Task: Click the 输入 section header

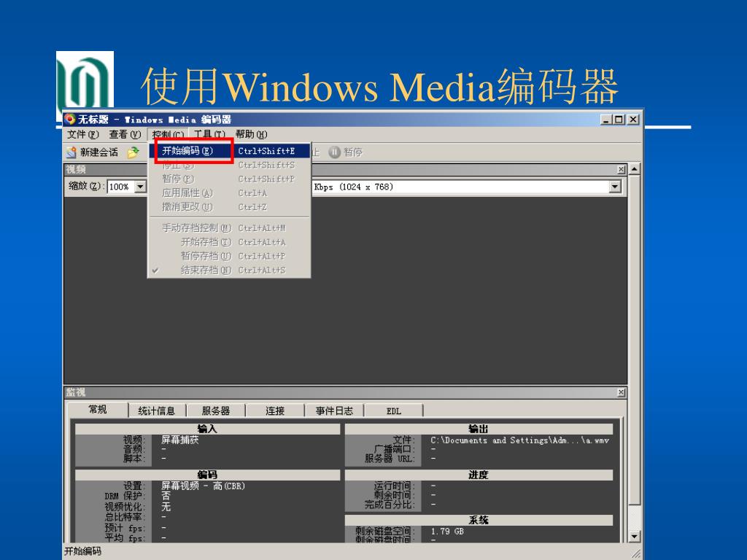Action: click(207, 429)
